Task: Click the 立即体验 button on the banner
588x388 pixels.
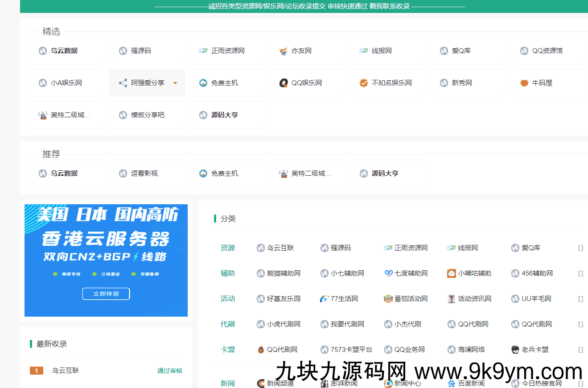Action: (x=106, y=294)
